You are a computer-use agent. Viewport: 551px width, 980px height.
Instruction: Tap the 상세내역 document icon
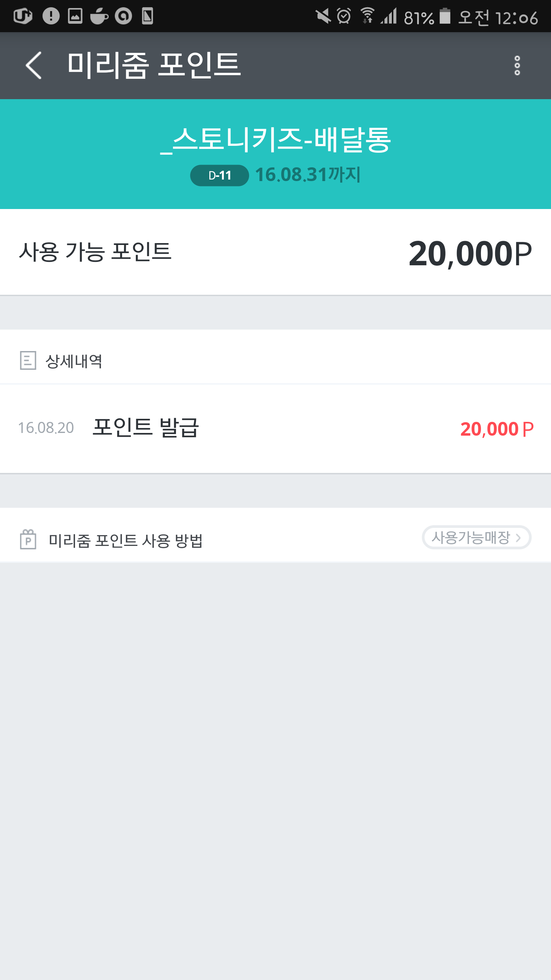click(28, 361)
